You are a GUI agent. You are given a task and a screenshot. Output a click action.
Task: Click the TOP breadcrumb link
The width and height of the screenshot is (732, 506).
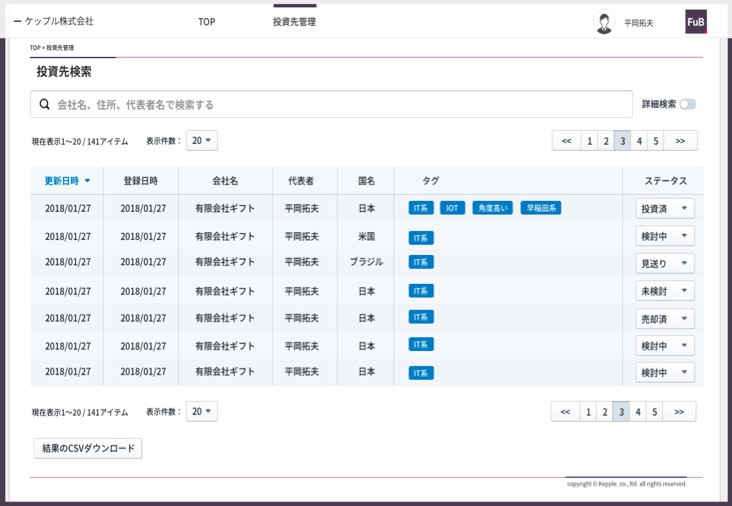pos(35,47)
